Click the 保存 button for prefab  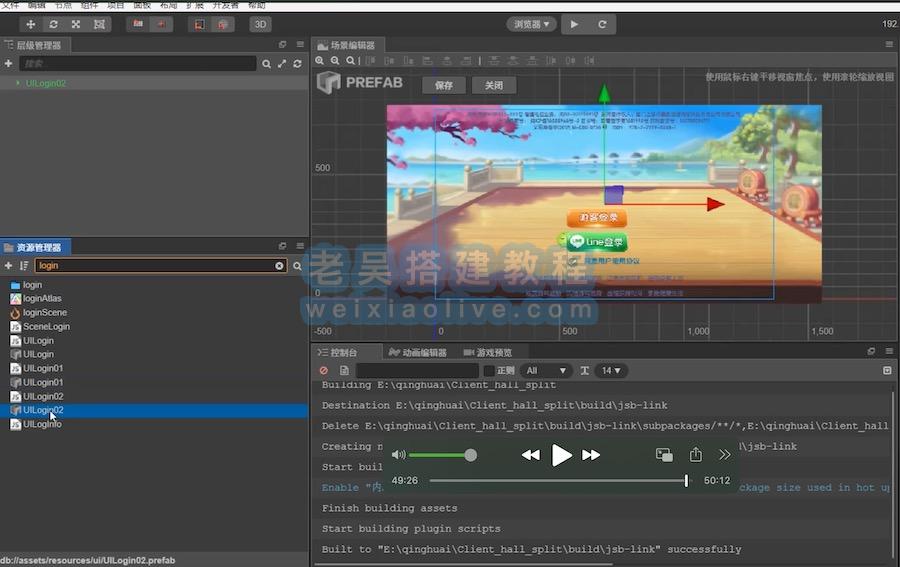(x=444, y=85)
